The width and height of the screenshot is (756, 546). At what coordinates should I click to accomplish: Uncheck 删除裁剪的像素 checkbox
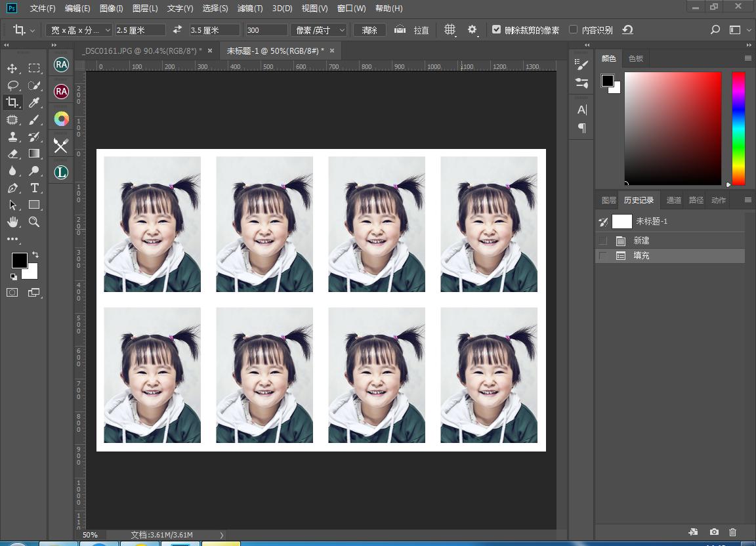496,30
